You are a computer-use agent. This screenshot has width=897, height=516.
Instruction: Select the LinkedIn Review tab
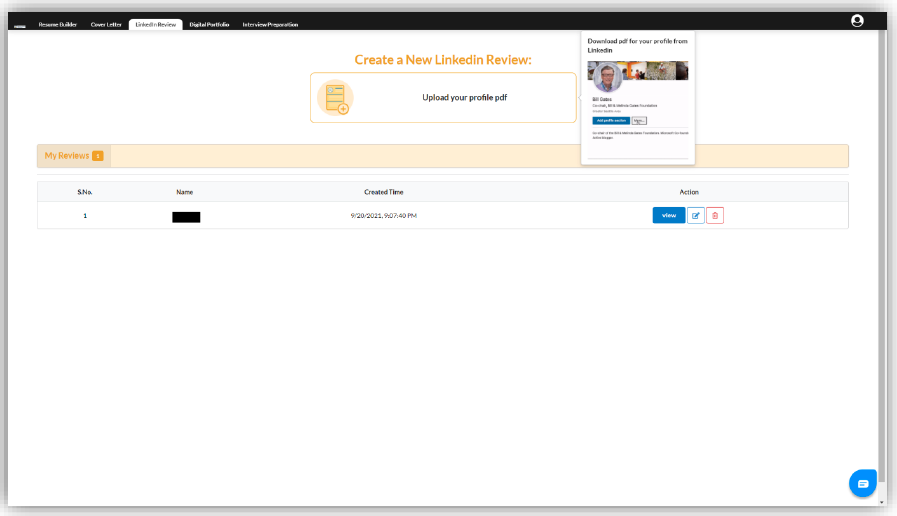[155, 24]
